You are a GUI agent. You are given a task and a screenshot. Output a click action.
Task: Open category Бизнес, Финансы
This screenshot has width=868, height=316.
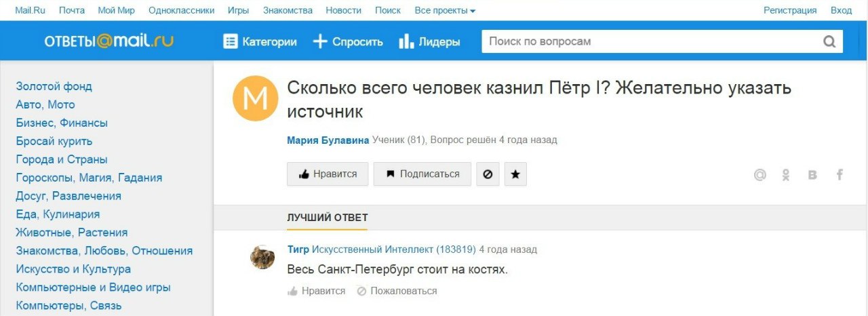click(62, 123)
